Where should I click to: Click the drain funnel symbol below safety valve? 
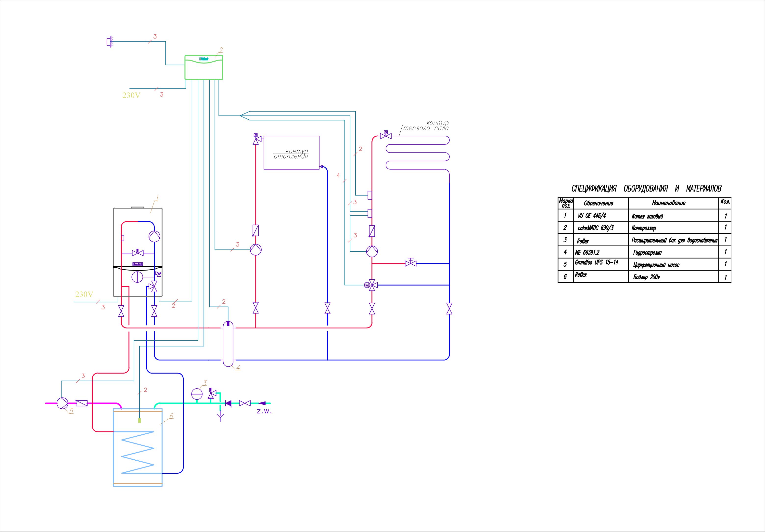point(220,417)
